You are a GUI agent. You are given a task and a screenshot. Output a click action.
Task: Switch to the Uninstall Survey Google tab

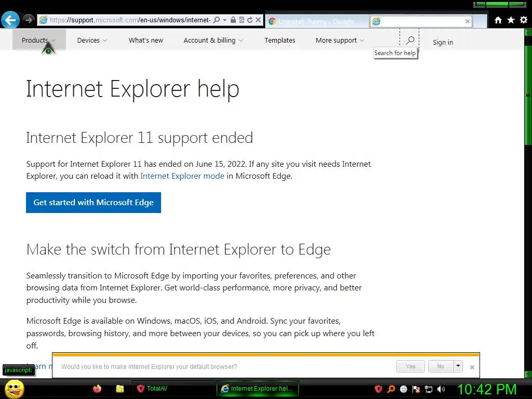(317, 21)
